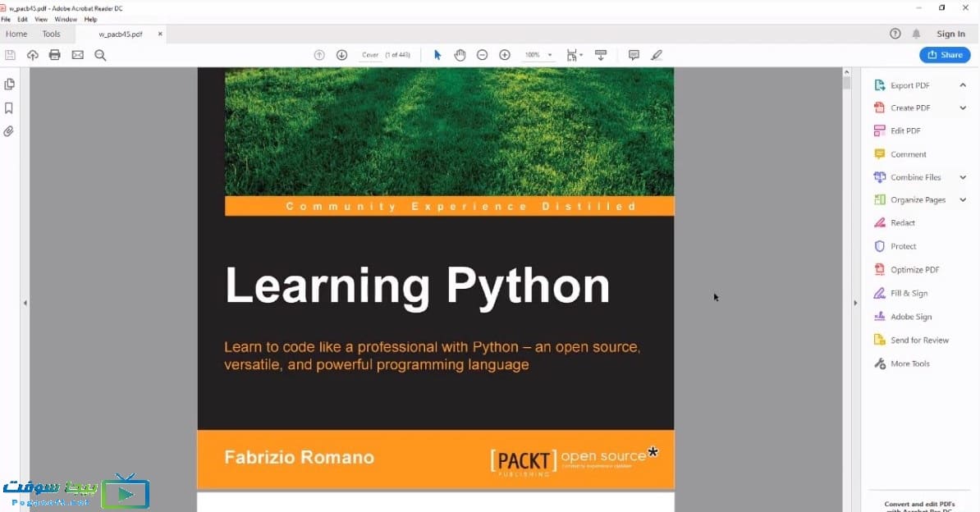Activate the Hand pan tool
Viewport: 980px width, 512px height.
point(460,55)
